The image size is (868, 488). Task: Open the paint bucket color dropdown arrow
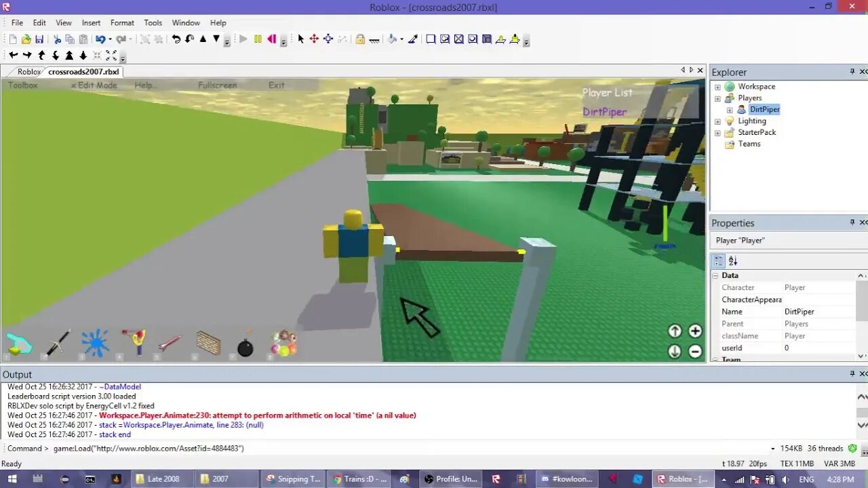click(401, 39)
